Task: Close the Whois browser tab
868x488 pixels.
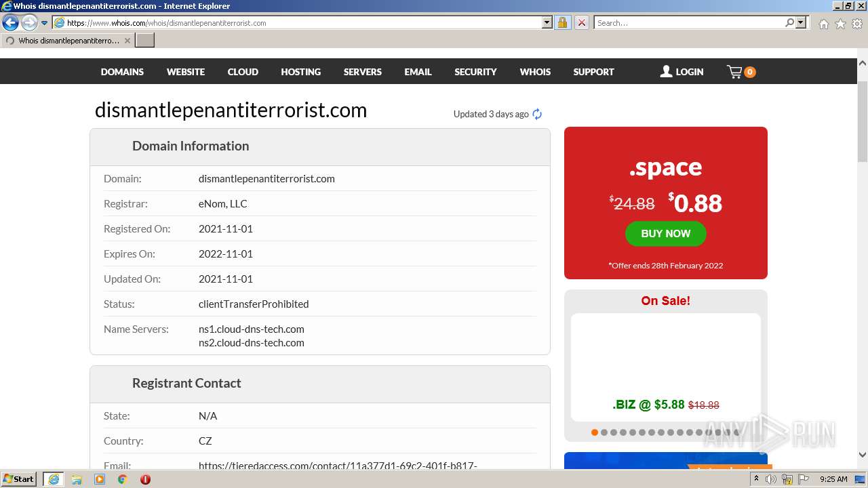Action: 127,41
